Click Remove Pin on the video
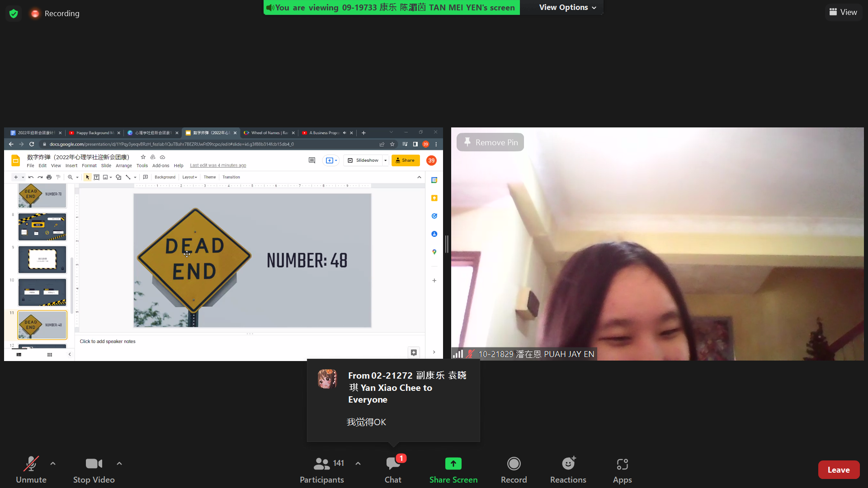The height and width of the screenshot is (488, 868). click(x=490, y=142)
